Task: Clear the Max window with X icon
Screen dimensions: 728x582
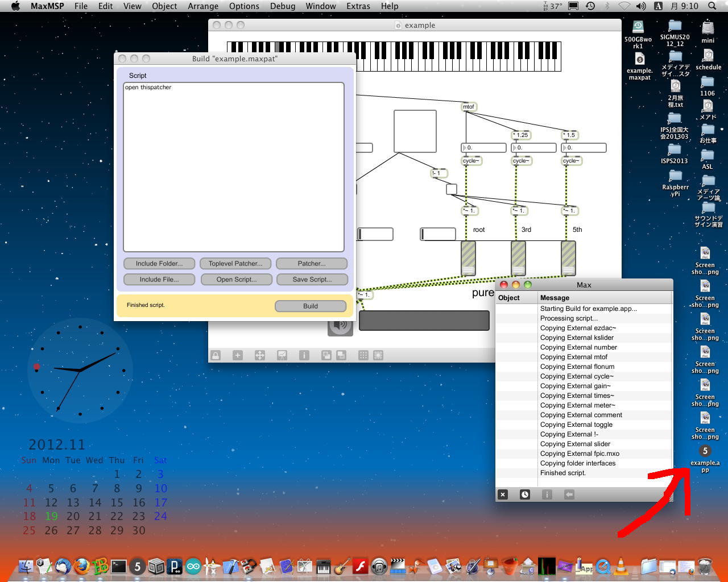Action: 503,494
